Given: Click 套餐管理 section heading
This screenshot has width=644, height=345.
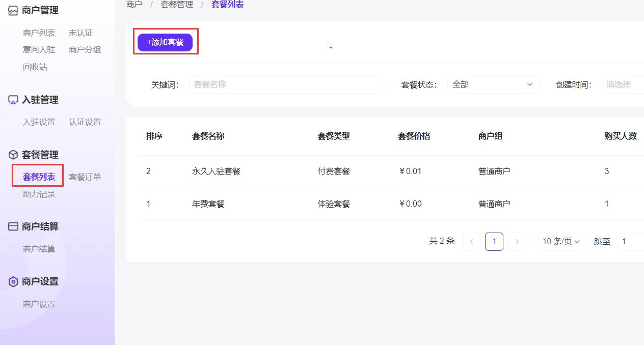Looking at the screenshot, I should [x=40, y=155].
